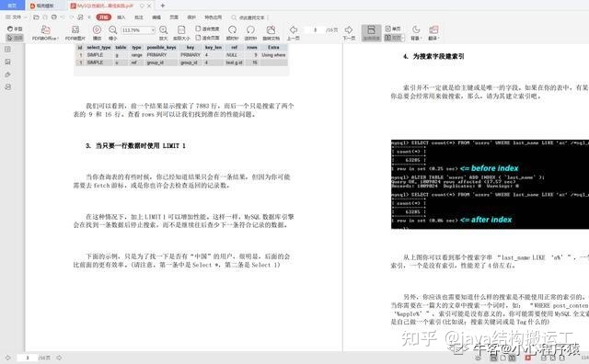The height and width of the screenshot is (364, 589).
Task: Click status bar page number field
Action: (28, 358)
